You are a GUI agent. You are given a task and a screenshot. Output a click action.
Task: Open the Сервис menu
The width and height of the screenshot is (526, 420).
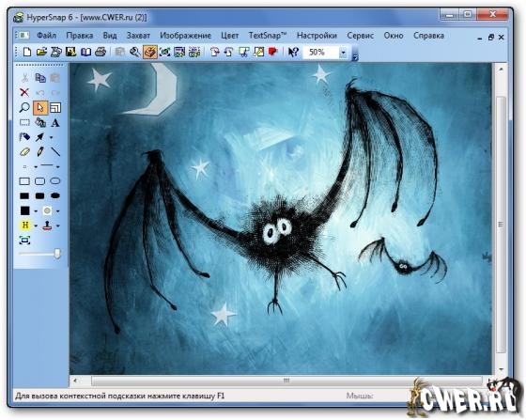361,36
